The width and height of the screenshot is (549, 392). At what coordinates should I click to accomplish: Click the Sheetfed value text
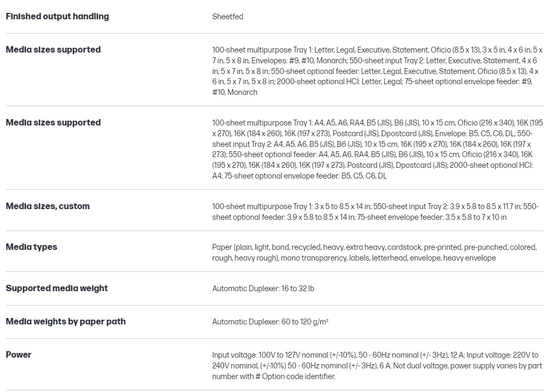(228, 17)
